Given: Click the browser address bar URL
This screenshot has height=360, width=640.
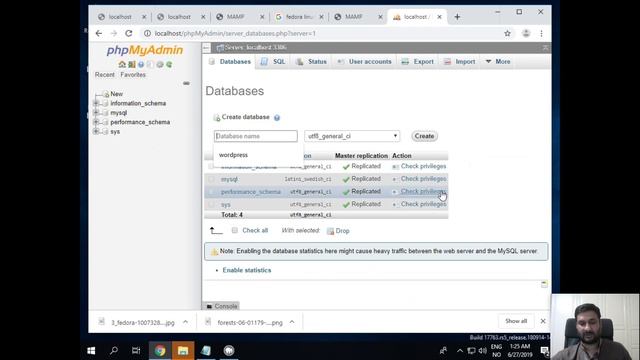Looking at the screenshot, I should [x=235, y=33].
